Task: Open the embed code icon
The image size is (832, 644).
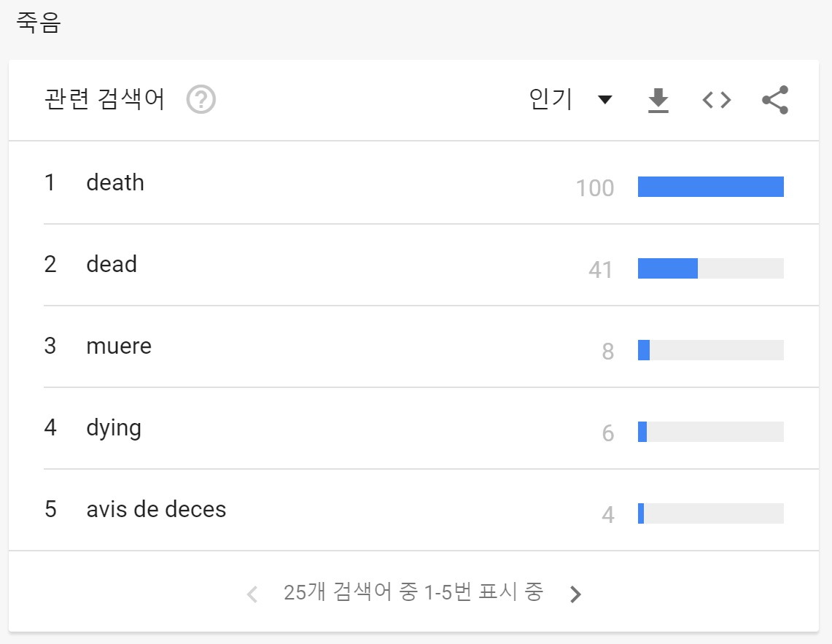Action: [x=717, y=100]
